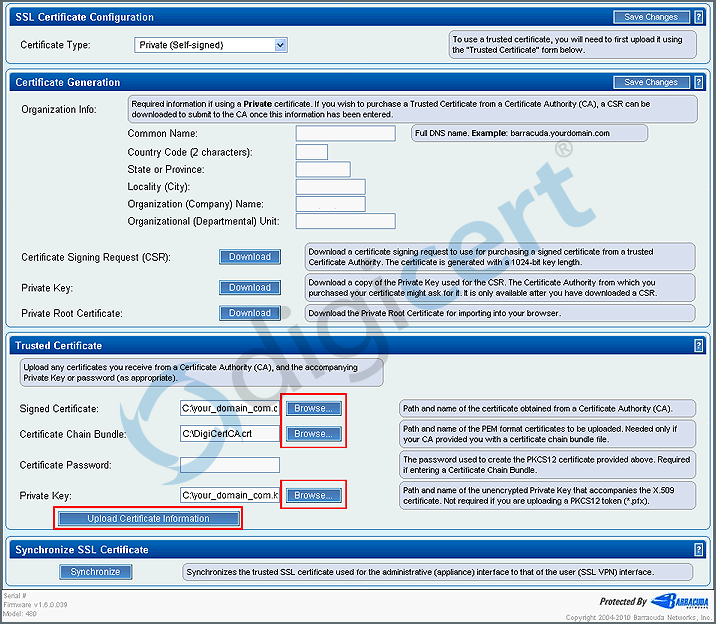The width and height of the screenshot is (716, 624).
Task: Focus the Common Name input field
Action: pos(345,133)
